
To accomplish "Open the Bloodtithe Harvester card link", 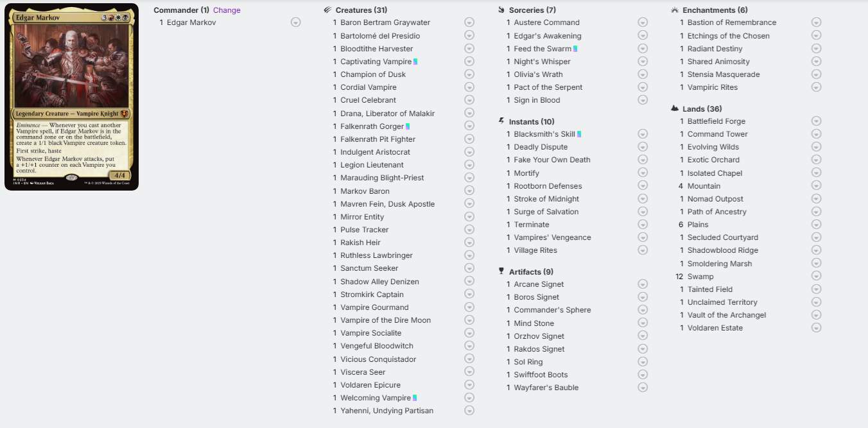I will tap(377, 49).
